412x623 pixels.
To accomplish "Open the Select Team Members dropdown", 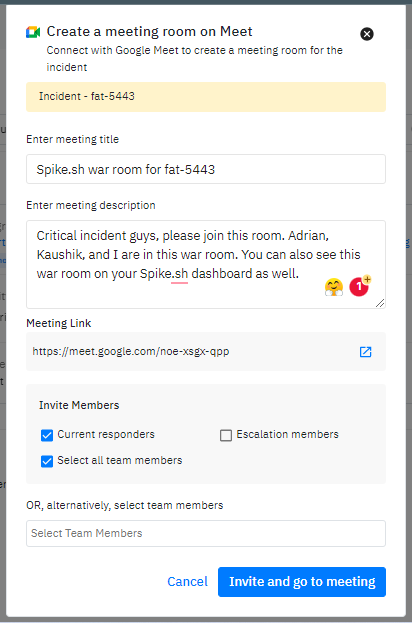I will 206,533.
